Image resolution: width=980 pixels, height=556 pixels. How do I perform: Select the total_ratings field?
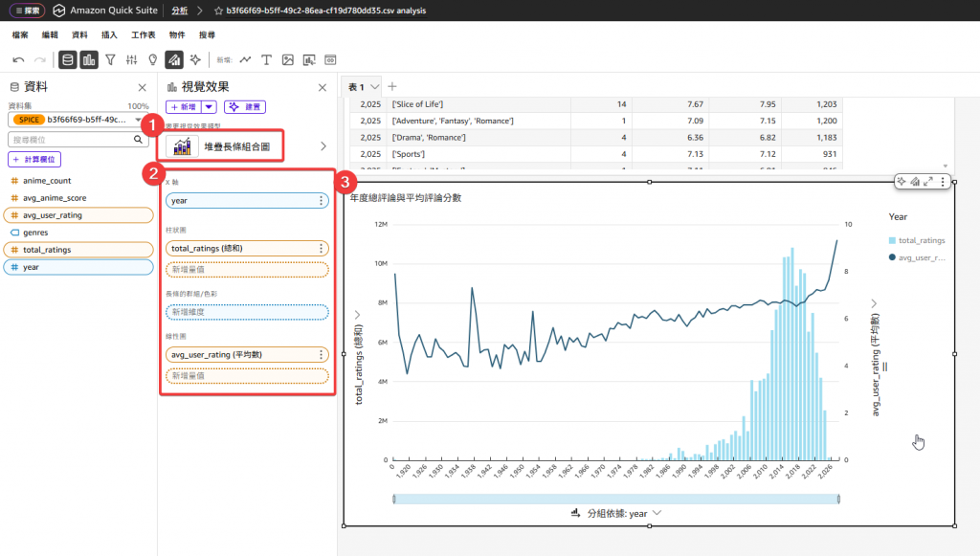point(78,249)
